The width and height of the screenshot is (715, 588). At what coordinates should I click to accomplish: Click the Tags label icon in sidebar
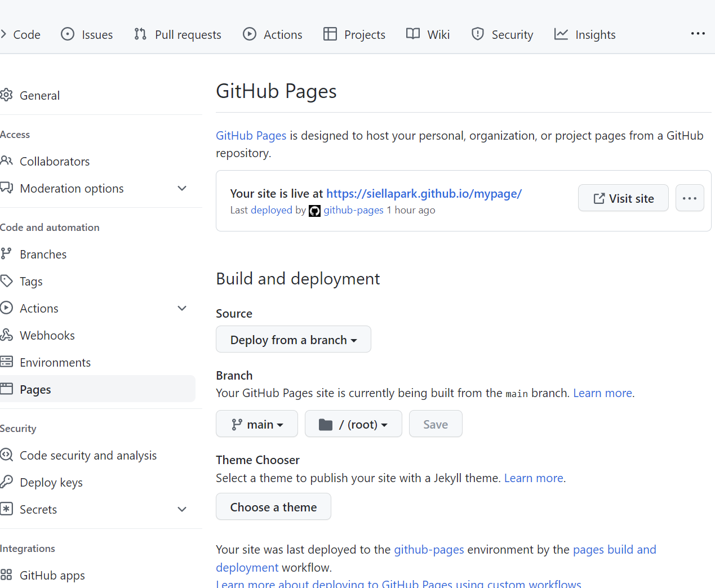tap(6, 280)
